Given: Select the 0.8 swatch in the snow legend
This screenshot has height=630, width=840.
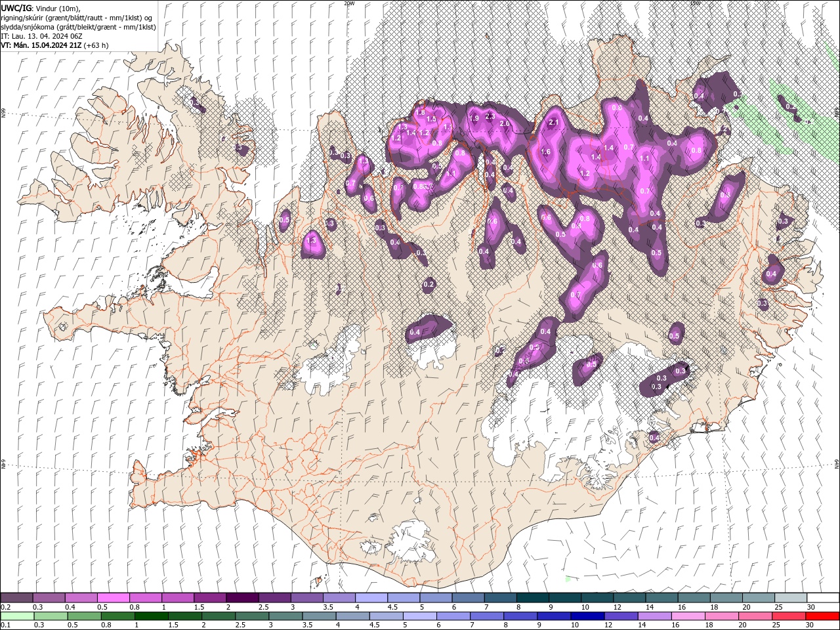Looking at the screenshot, I should (x=146, y=598).
